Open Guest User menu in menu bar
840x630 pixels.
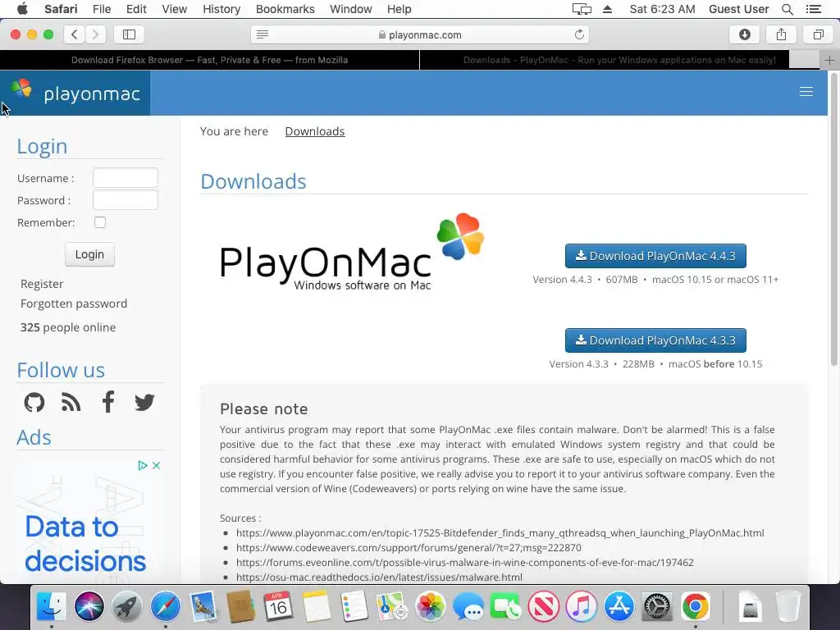738,9
